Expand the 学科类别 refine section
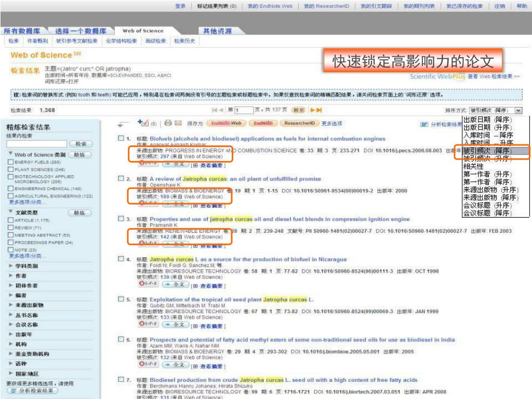Screen dimensions: 532x399 pyautogui.click(x=11, y=266)
